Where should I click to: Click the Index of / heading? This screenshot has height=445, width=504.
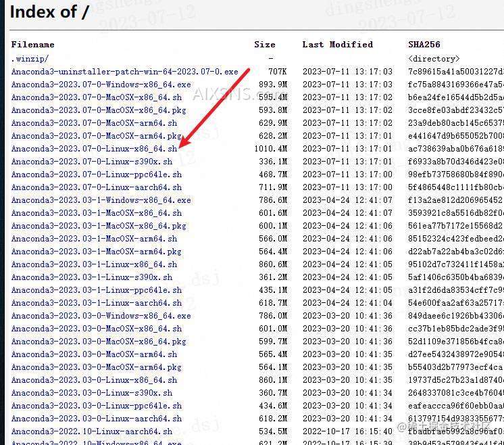[49, 12]
